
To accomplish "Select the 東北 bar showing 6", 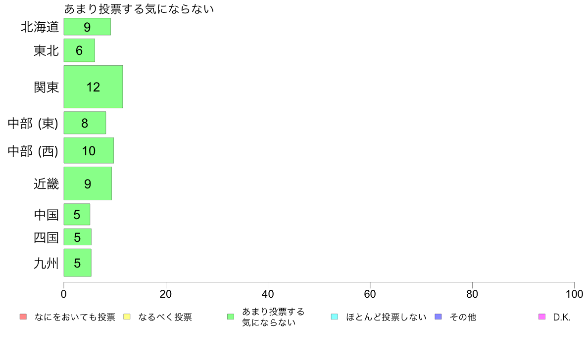I will (x=79, y=50).
